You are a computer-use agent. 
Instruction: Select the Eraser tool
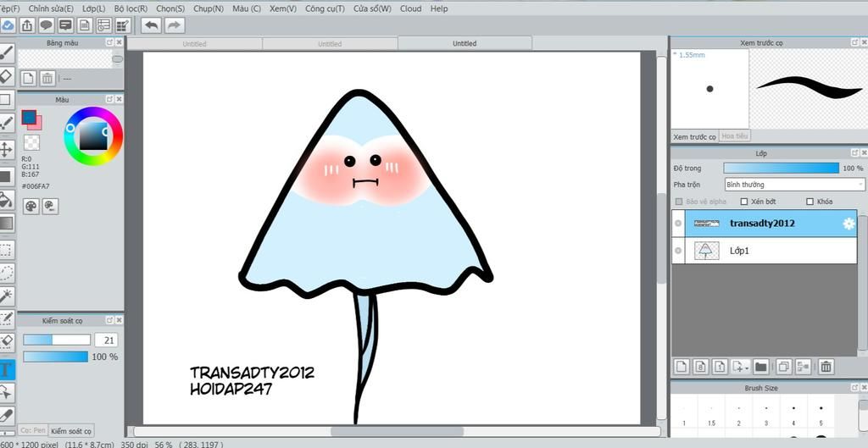pyautogui.click(x=6, y=76)
